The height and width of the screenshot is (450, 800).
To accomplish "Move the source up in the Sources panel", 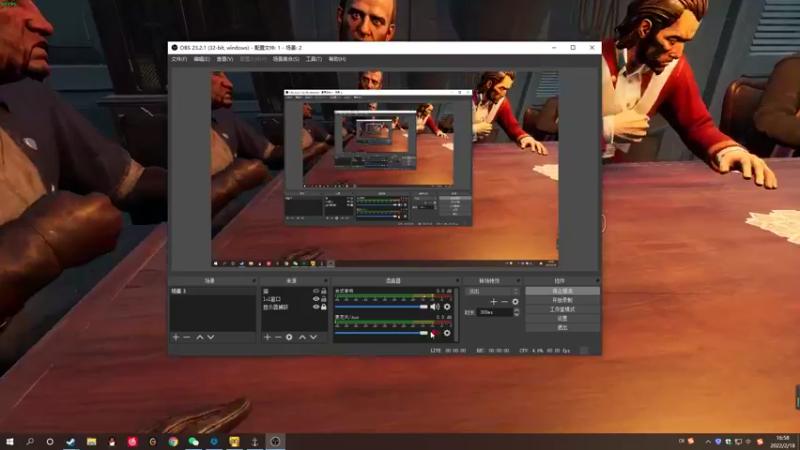I will pos(303,337).
